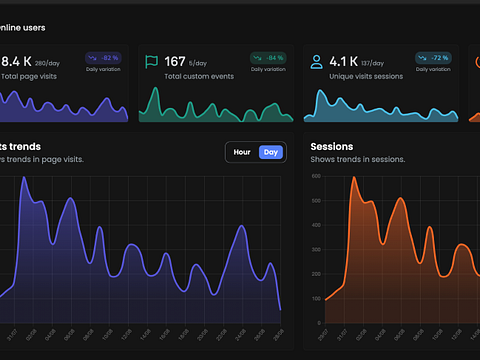Viewport: 480px width, 360px height.
Task: Open the Total custom events card
Action: tap(216, 83)
